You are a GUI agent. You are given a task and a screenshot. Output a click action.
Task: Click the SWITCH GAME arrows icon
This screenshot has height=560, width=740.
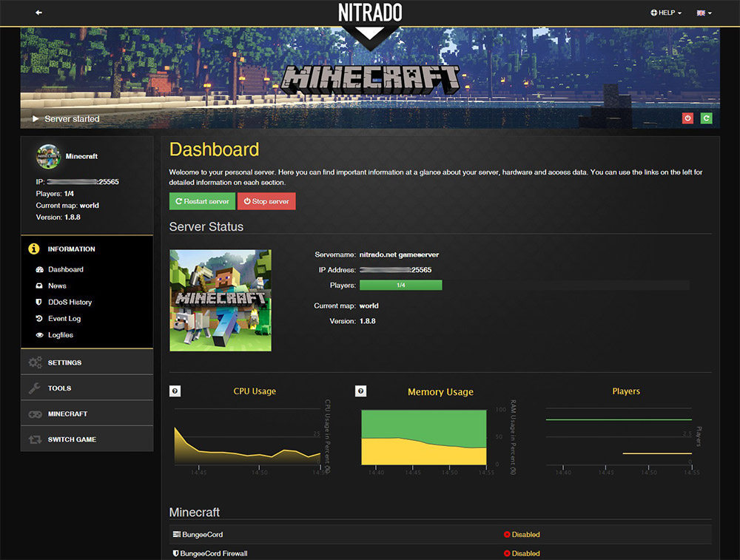35,439
